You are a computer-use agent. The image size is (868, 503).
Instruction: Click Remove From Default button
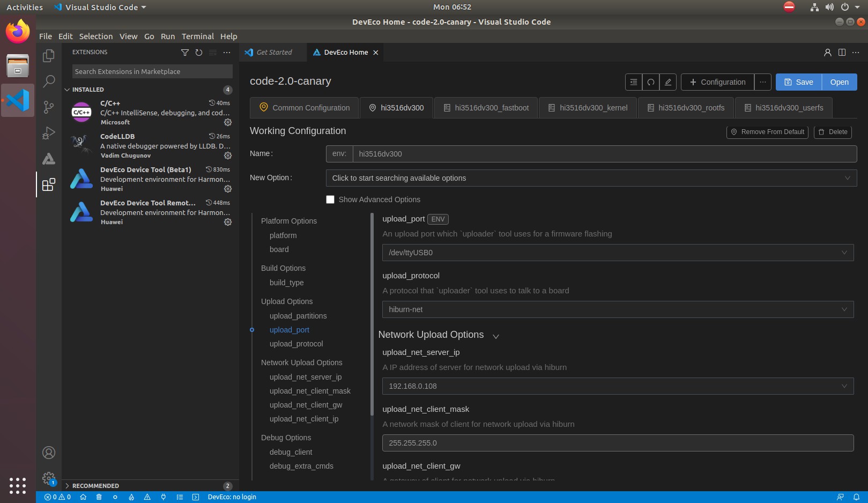pos(767,132)
